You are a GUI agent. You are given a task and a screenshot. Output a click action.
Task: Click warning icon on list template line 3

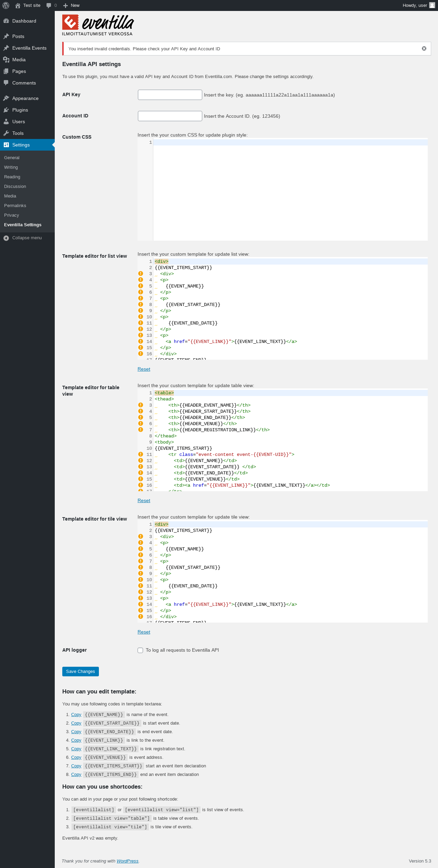141,273
